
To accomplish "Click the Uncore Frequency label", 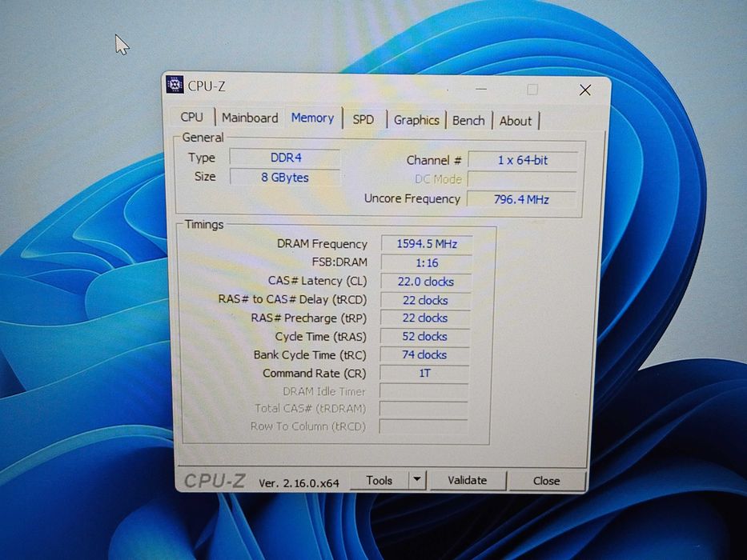I will click(412, 198).
